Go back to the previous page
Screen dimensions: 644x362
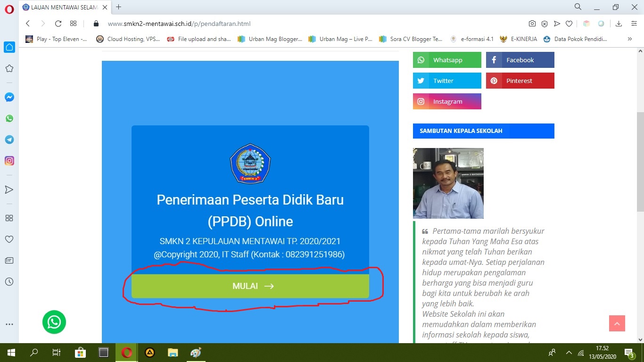pyautogui.click(x=28, y=24)
